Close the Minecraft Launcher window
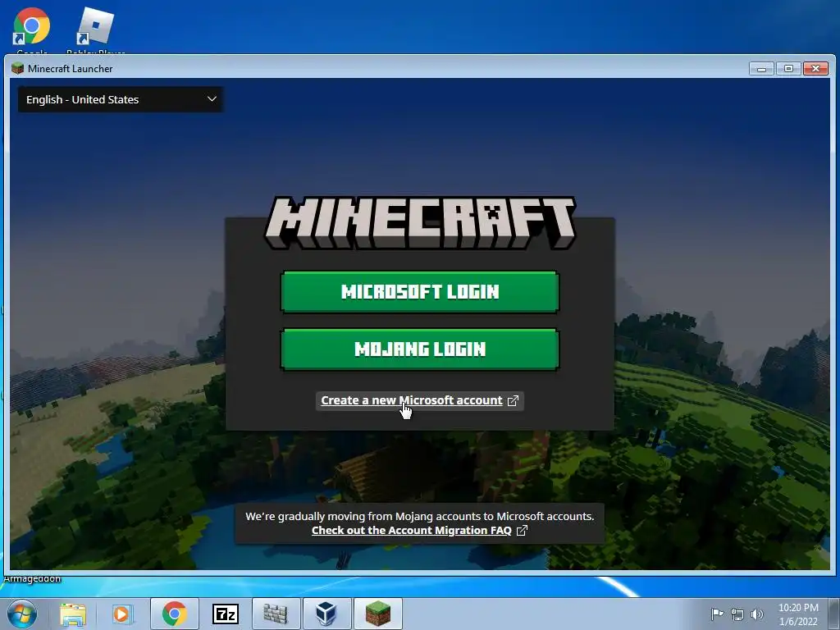Screen dimensions: 840x630 pyautogui.click(x=816, y=69)
